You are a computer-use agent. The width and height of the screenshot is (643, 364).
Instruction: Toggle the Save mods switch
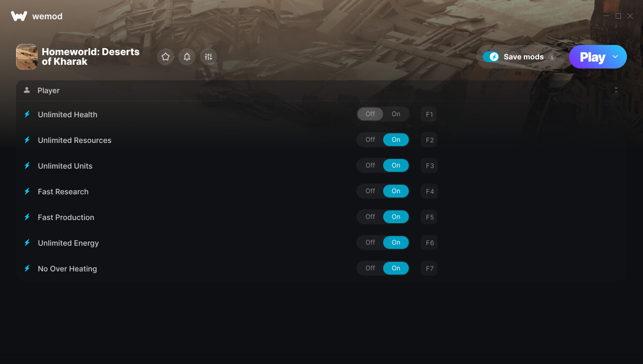pyautogui.click(x=491, y=57)
